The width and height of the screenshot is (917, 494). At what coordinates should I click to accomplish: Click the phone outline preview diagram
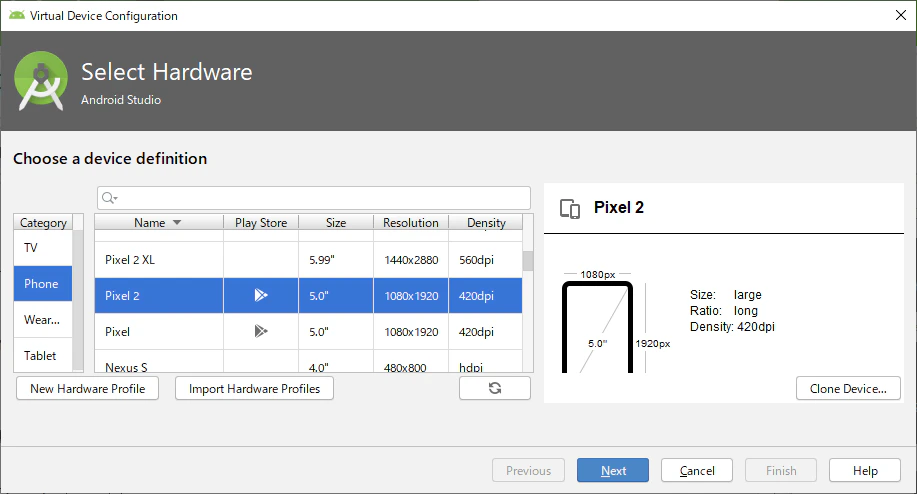(597, 327)
